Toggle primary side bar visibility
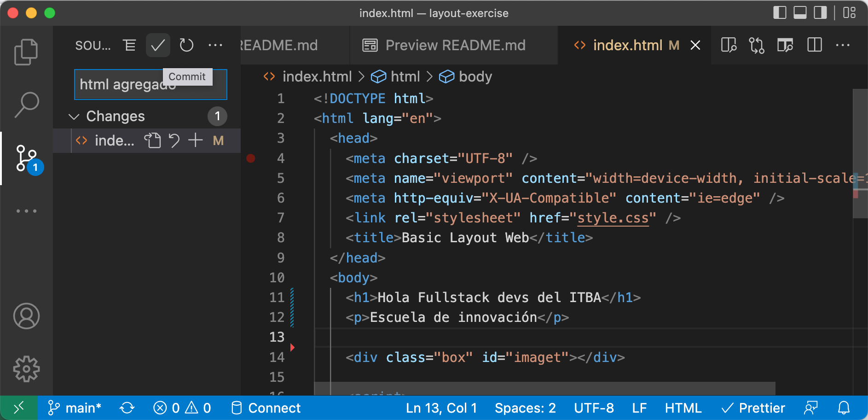Image resolution: width=868 pixels, height=420 pixels. pos(780,13)
